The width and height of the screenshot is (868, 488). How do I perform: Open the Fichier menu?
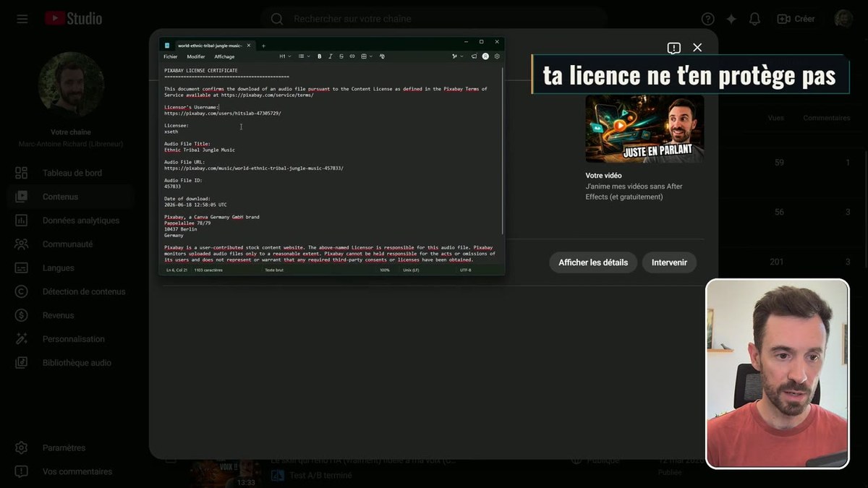click(x=171, y=56)
